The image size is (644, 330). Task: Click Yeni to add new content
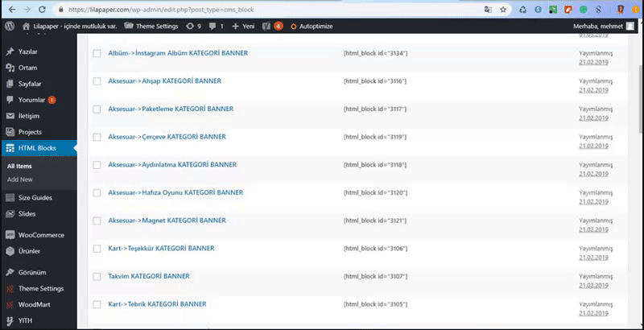point(243,27)
